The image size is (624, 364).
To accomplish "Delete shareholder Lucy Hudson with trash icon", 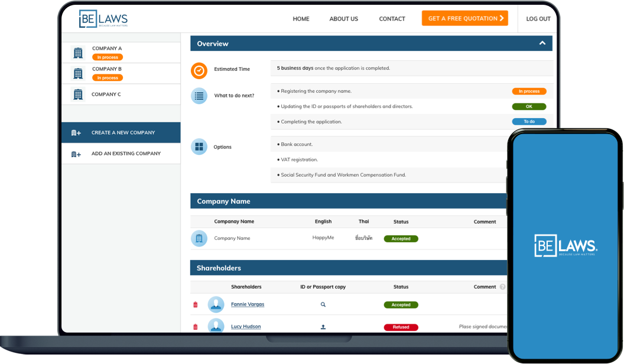I will click(196, 327).
